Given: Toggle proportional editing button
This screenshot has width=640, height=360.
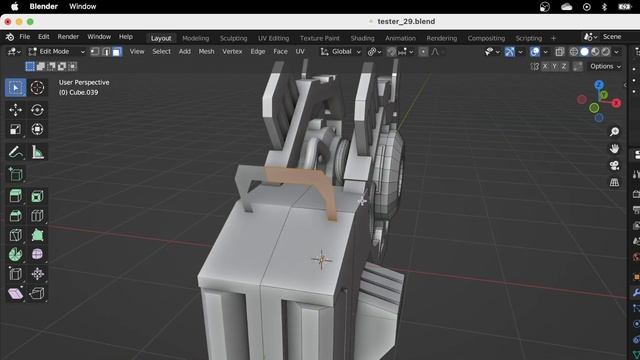Looking at the screenshot, I should coord(423,52).
